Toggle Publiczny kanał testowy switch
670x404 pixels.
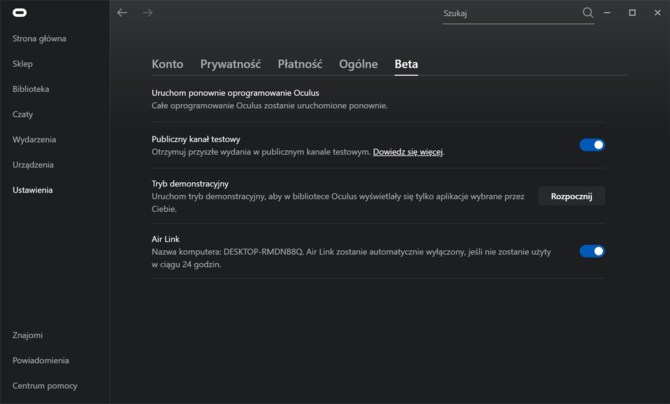[592, 145]
